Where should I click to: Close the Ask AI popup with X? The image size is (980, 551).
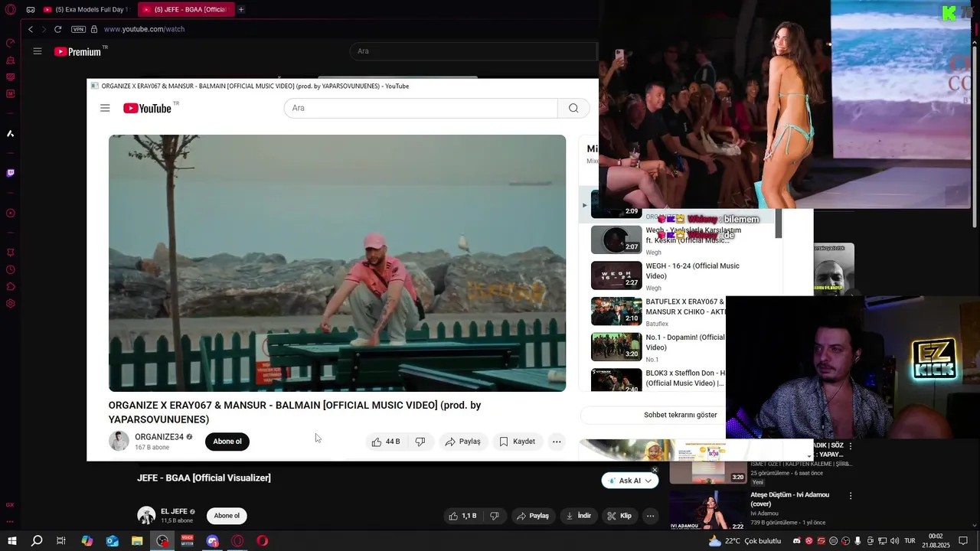tap(655, 470)
